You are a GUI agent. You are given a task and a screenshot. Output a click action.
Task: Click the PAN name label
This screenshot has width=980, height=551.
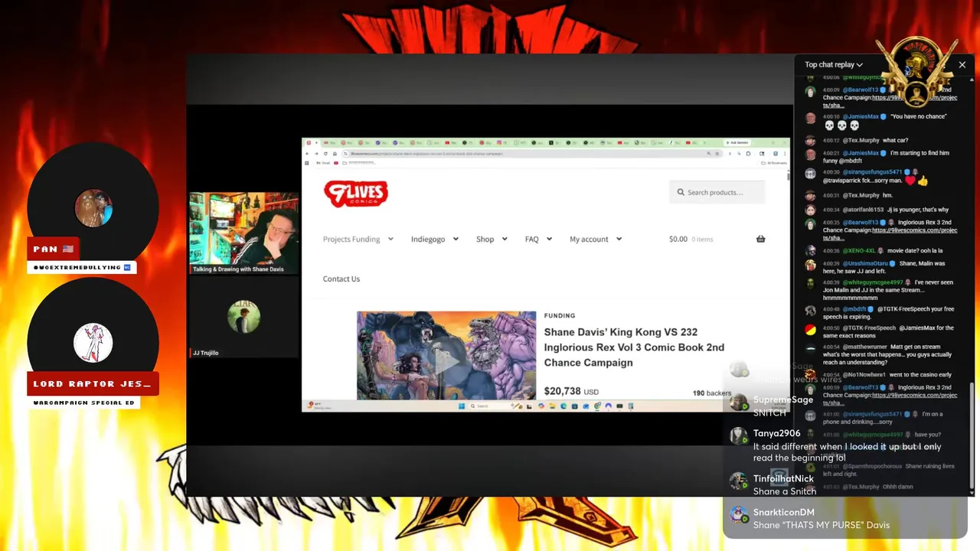(x=54, y=249)
